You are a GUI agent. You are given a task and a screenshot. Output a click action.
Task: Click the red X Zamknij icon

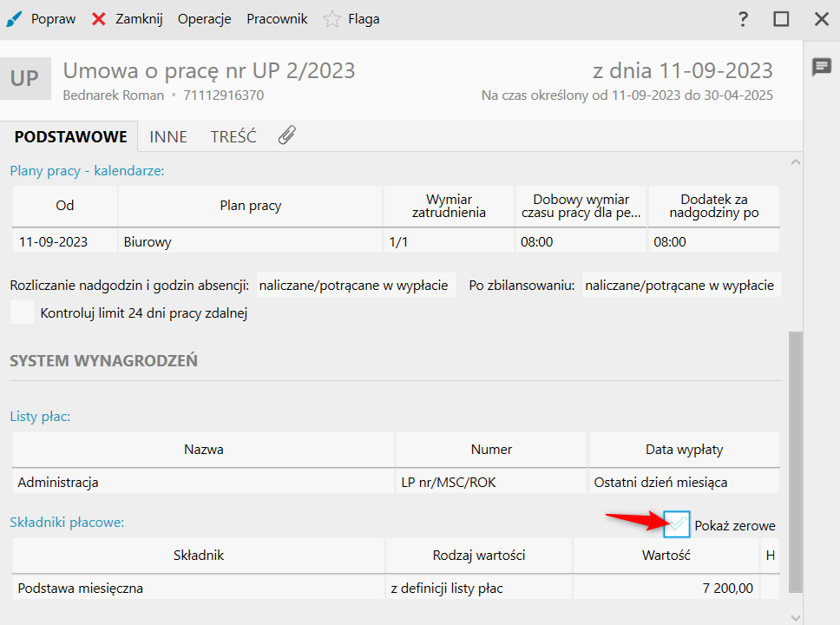[99, 19]
